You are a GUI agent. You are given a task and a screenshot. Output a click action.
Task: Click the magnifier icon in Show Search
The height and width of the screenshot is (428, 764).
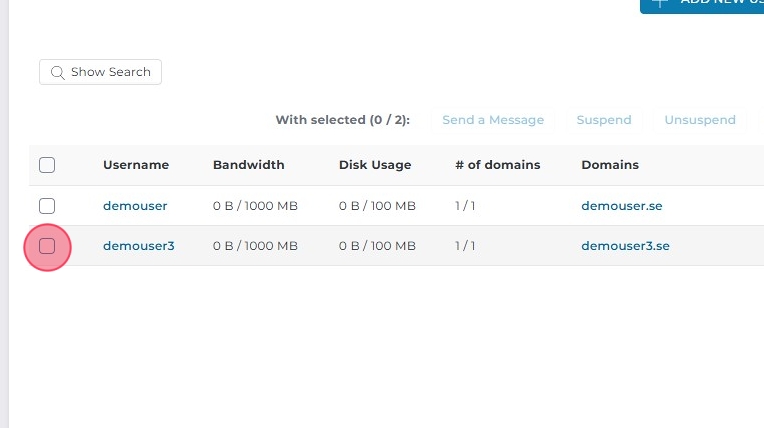pos(57,72)
